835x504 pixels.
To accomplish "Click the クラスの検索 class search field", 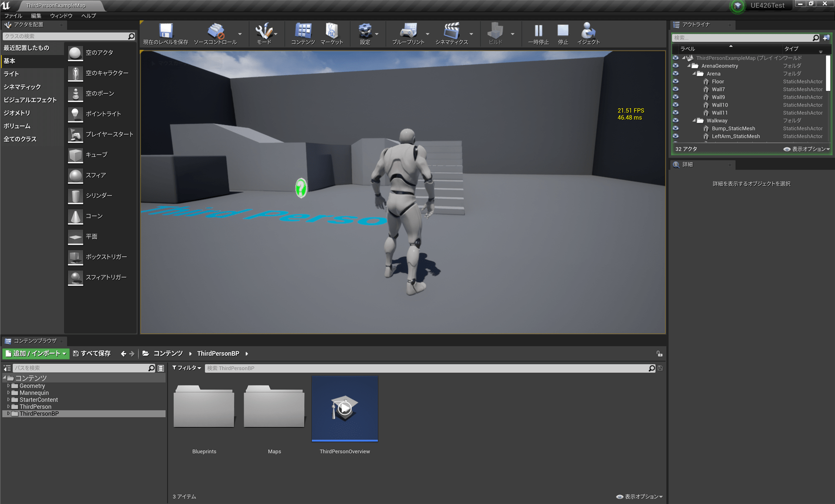I will point(69,36).
